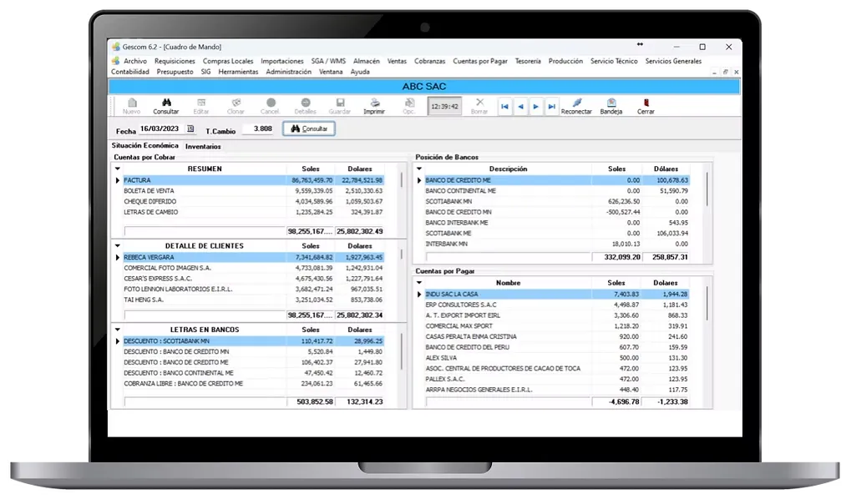Image resolution: width=846 pixels, height=504 pixels.
Task: Go to previous record arrow
Action: pos(520,107)
